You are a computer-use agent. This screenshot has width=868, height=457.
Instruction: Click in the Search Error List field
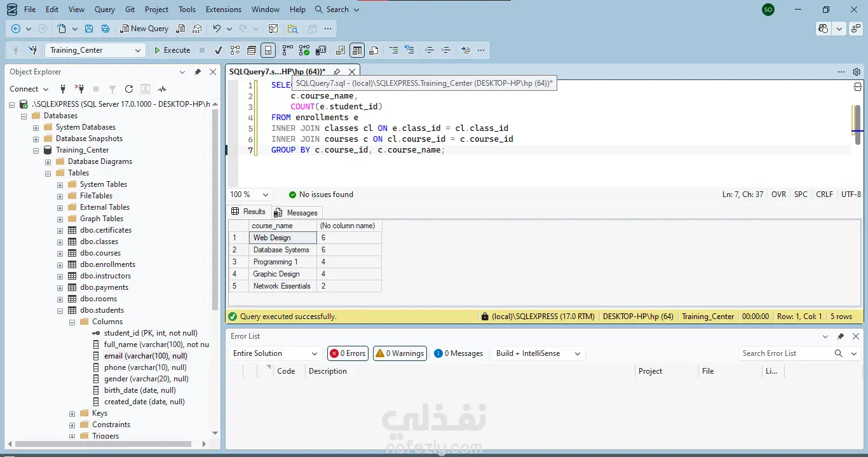tap(787, 353)
